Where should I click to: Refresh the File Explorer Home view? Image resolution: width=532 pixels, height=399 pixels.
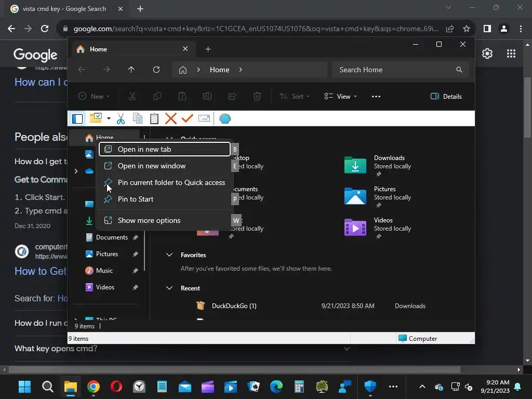point(156,70)
